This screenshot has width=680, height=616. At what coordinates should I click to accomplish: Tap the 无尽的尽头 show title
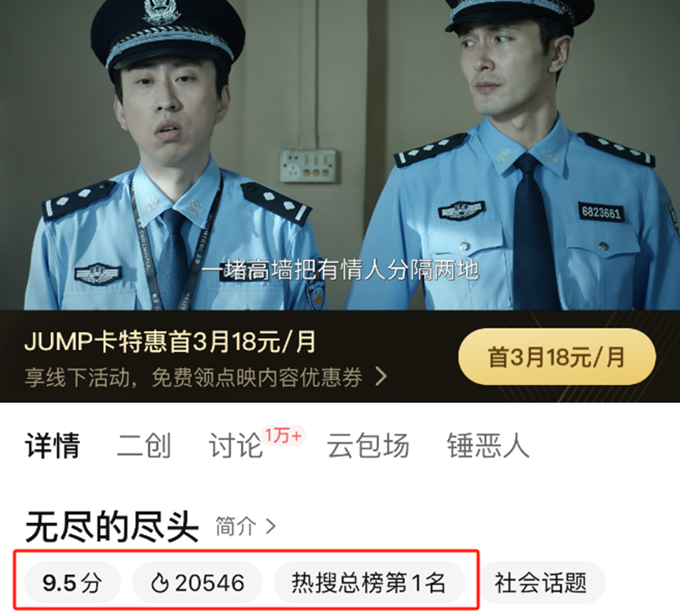(x=112, y=526)
